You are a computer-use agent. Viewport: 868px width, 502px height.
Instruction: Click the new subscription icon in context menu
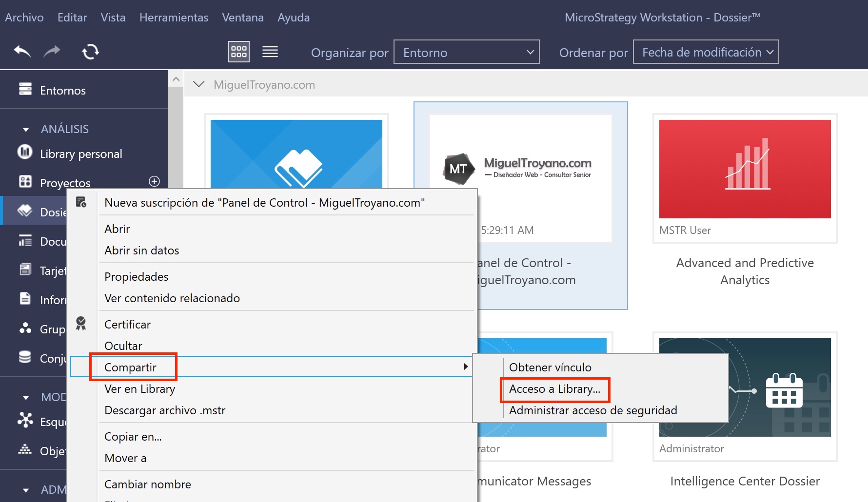81,202
